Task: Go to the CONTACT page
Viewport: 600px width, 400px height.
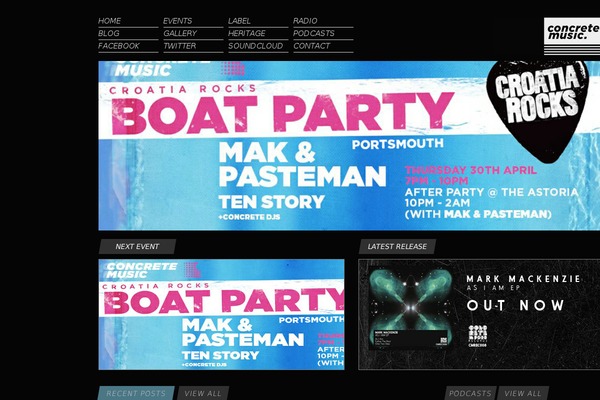Action: pos(311,46)
